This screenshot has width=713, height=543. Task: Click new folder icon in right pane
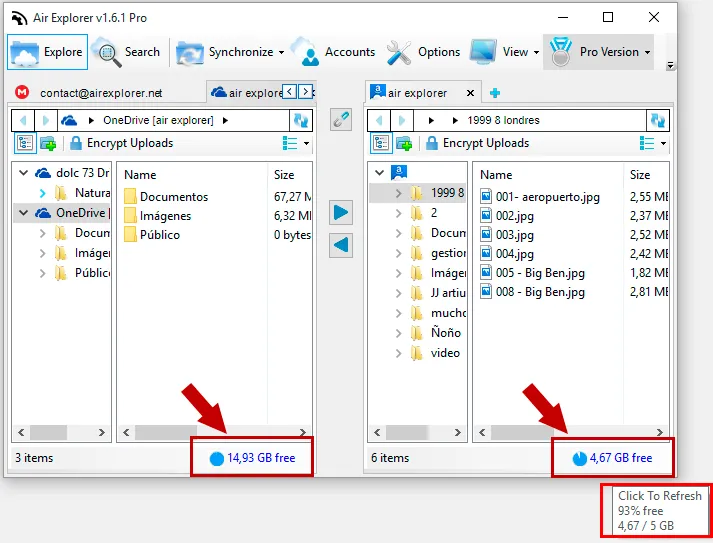(x=404, y=143)
